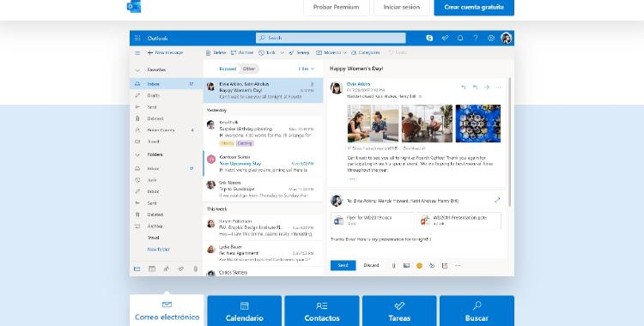Attach a file using the paperclip beside Discard
Image resolution: width=644 pixels, height=326 pixels.
click(x=393, y=266)
